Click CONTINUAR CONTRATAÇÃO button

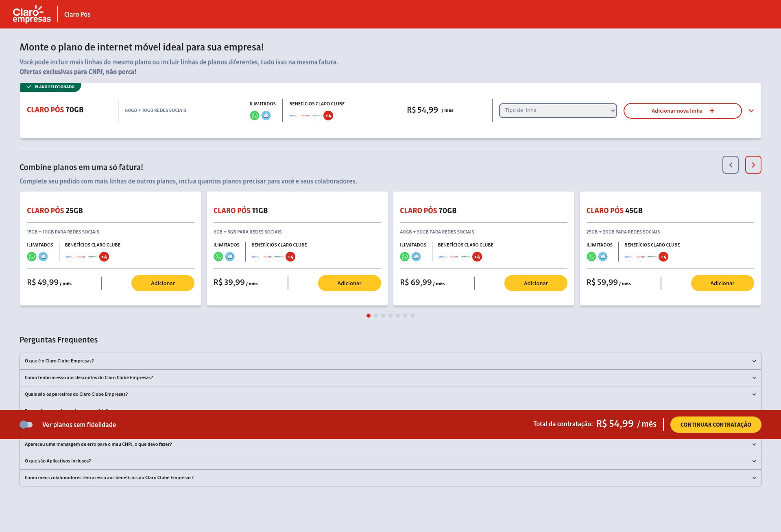(716, 425)
